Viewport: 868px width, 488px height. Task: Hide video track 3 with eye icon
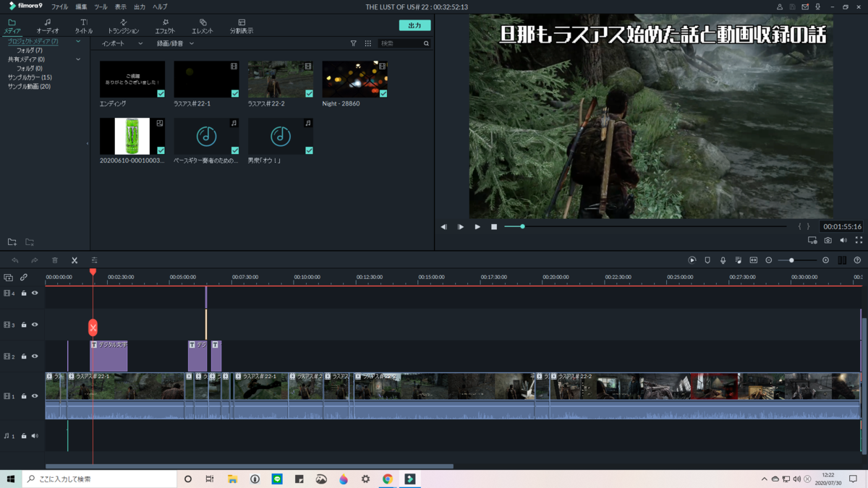[35, 325]
